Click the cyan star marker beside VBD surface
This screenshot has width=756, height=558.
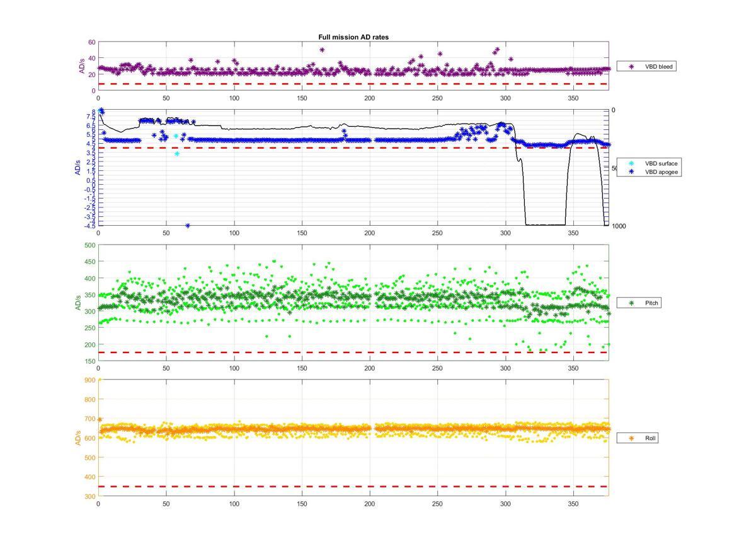click(x=631, y=163)
